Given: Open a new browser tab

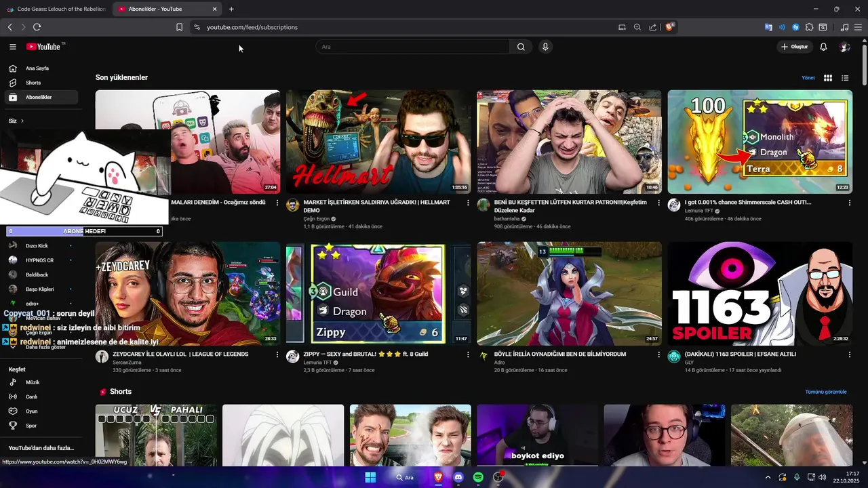Looking at the screenshot, I should (x=231, y=9).
